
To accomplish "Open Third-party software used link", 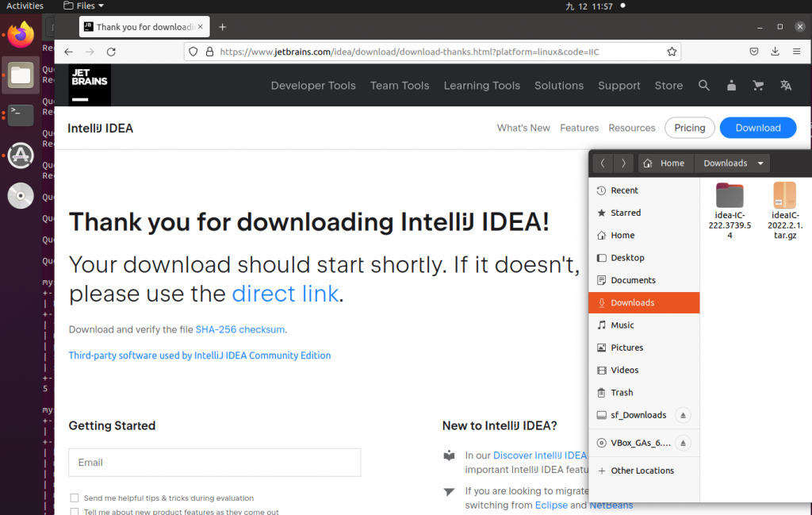I will pyautogui.click(x=199, y=356).
